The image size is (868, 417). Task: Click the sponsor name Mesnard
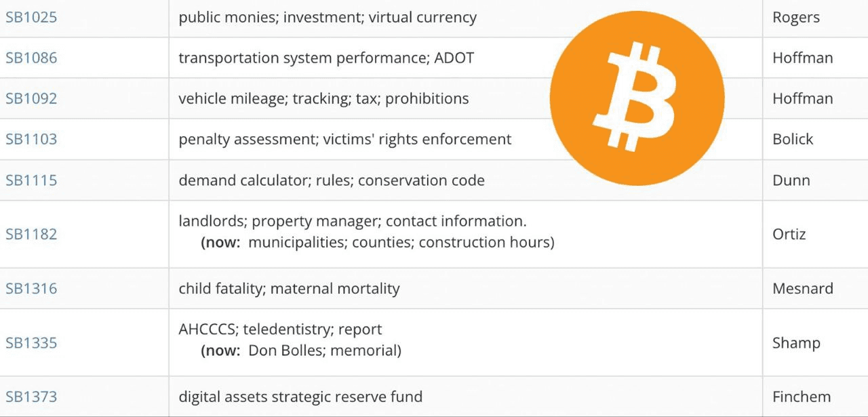point(803,288)
